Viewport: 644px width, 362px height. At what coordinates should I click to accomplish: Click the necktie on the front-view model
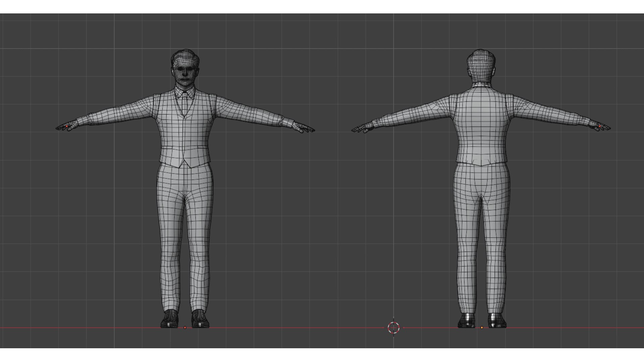(x=184, y=104)
